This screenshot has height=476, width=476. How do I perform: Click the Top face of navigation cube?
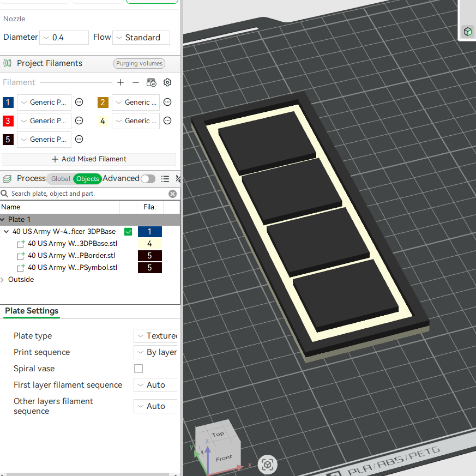(x=218, y=434)
